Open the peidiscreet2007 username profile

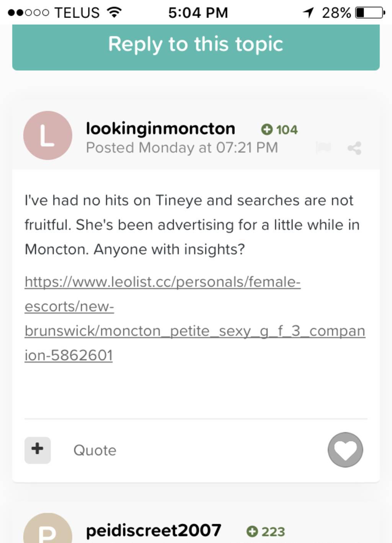154,531
